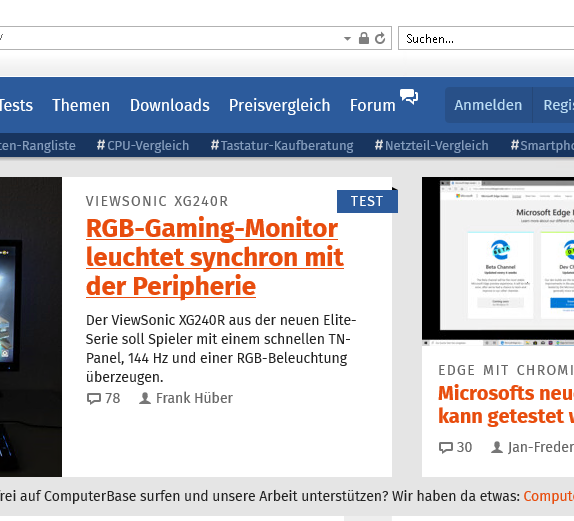Click the author icon beside Frank Hüber
574x521 pixels.
coord(145,398)
